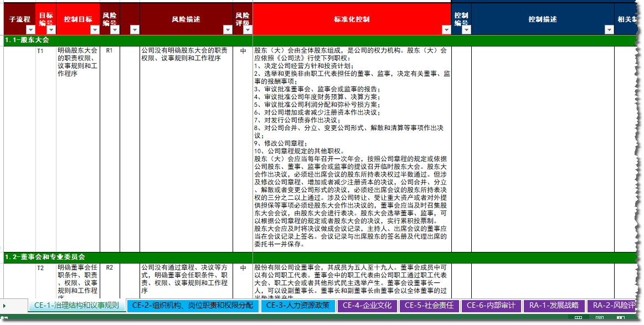Select the empty 子流程 cell in row T1
Screen dimensions: 644x325
[x=20, y=149]
